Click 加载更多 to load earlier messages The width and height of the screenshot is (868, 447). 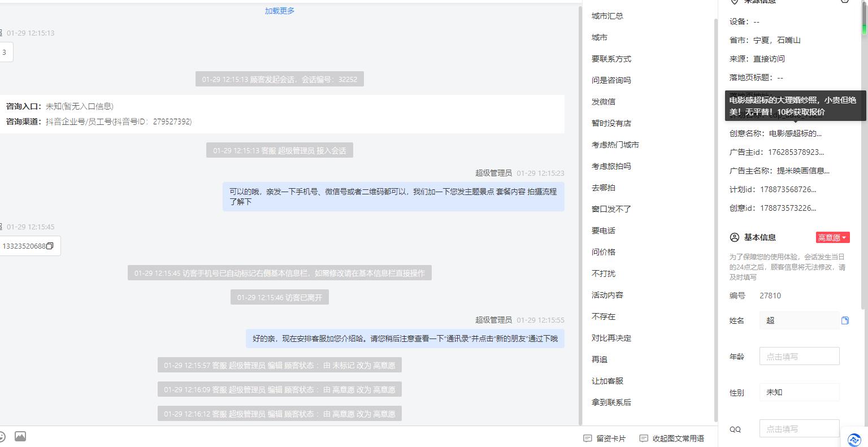point(280,11)
